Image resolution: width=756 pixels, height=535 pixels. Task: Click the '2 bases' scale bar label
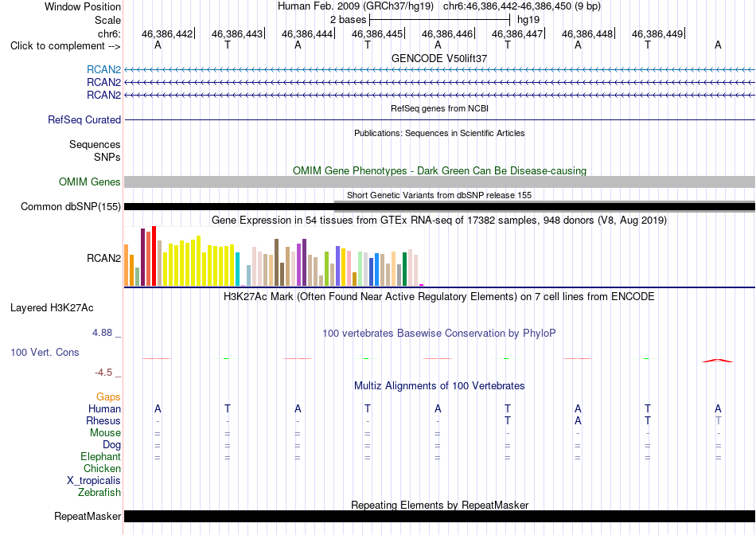348,20
